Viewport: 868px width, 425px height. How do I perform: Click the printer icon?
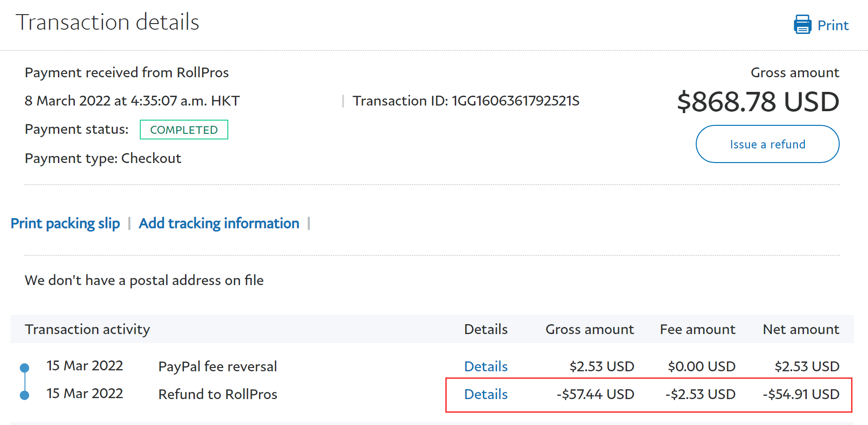(802, 25)
